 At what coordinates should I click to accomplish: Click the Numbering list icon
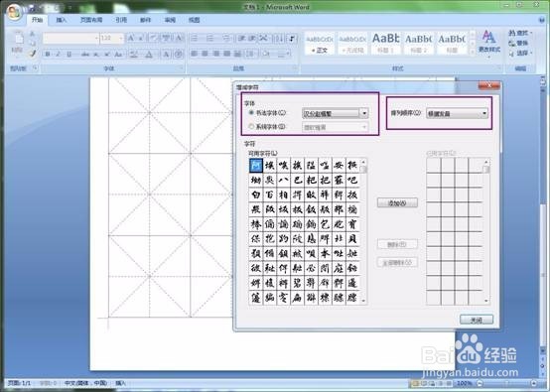(210, 38)
